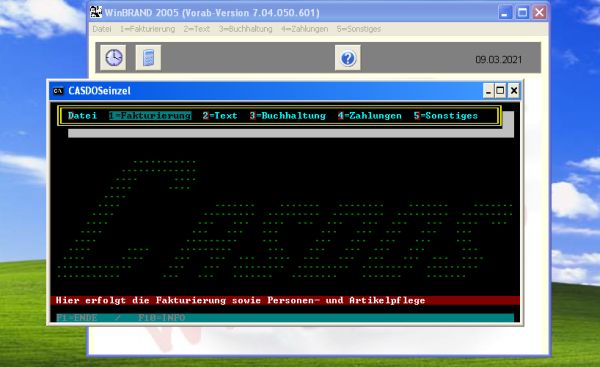Select 1=Fakturierung in the console menu
The height and width of the screenshot is (367, 600).
[x=150, y=116]
